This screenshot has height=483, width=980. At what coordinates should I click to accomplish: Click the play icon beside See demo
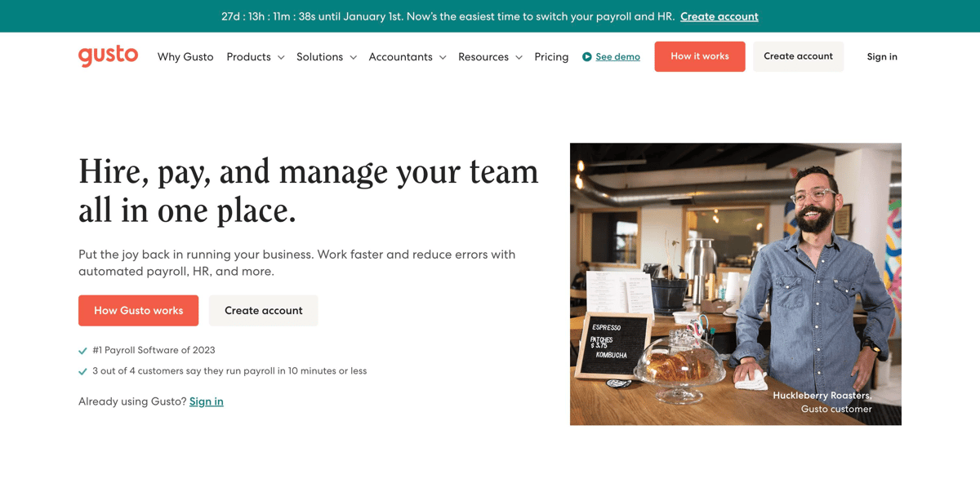point(586,57)
